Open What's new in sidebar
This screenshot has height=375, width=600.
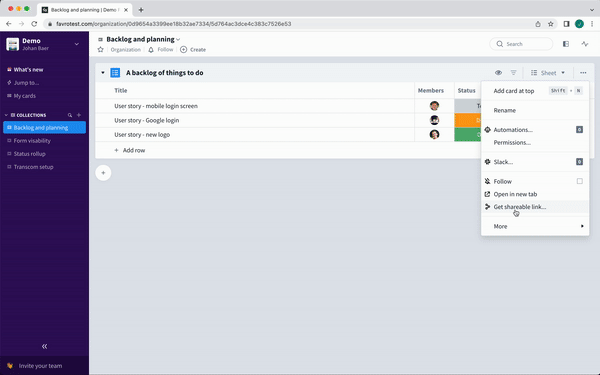28,70
